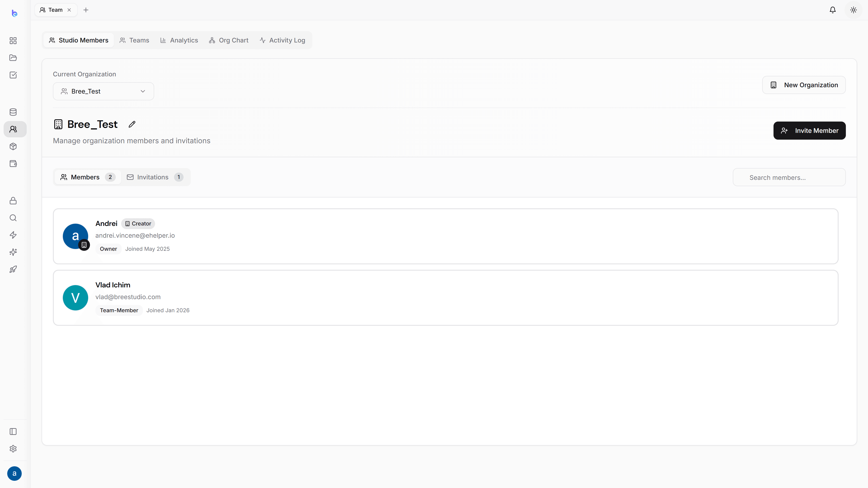Select the Members sub-tab
Screen dimensions: 868x488
88,177
